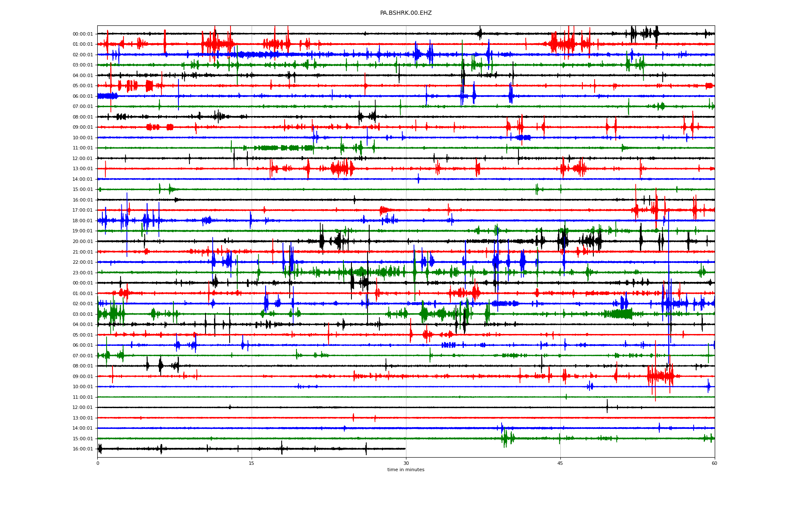Click the topmost 00:00:01 row label

tap(82, 34)
